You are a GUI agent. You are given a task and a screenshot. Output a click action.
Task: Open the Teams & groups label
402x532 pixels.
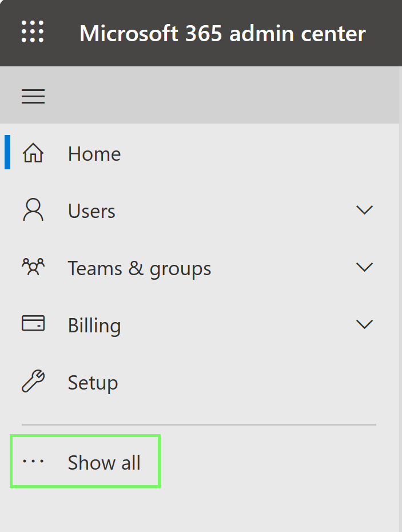tap(140, 269)
